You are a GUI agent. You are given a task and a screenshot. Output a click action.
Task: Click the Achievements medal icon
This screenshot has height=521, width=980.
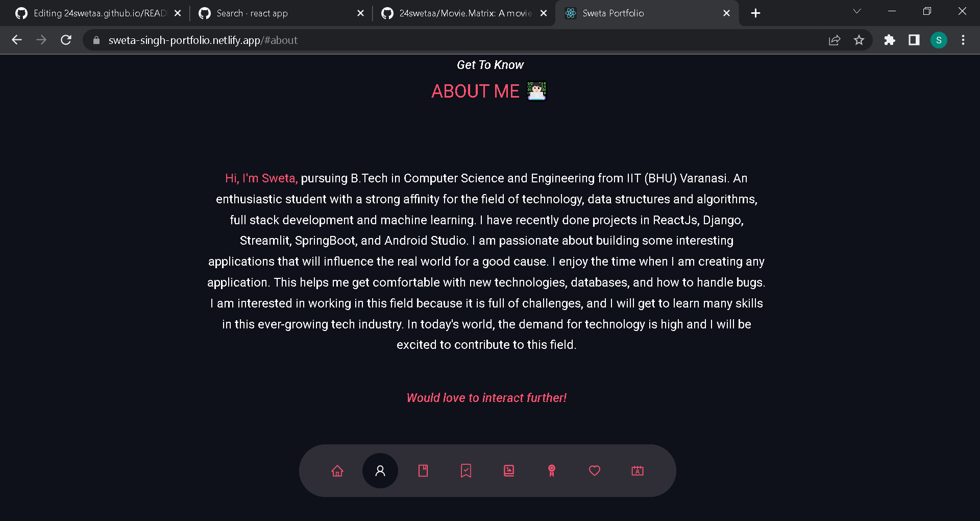click(551, 470)
